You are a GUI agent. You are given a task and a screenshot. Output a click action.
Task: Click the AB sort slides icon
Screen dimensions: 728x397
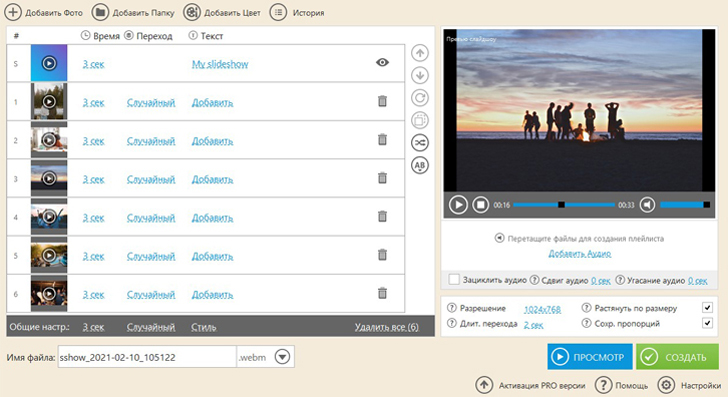point(420,165)
